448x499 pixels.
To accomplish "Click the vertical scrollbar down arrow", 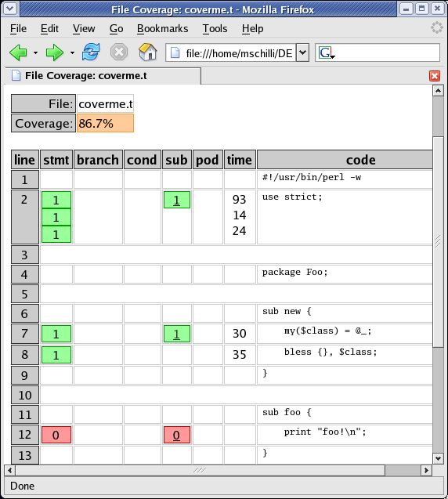I will pyautogui.click(x=438, y=458).
